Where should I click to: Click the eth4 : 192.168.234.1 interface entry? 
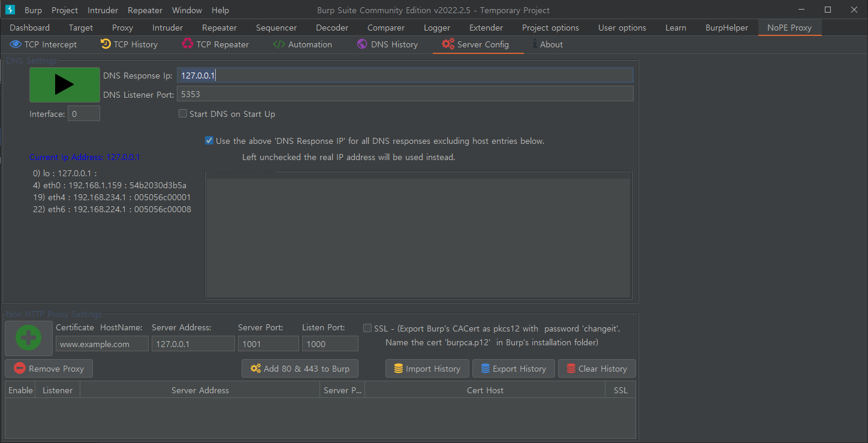(x=112, y=197)
